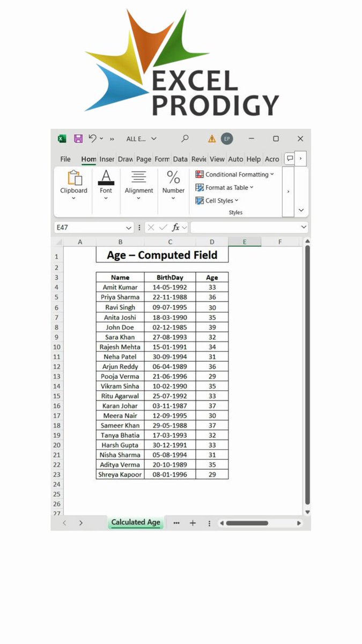Undo the last action
The height and width of the screenshot is (644, 362).
coord(92,138)
